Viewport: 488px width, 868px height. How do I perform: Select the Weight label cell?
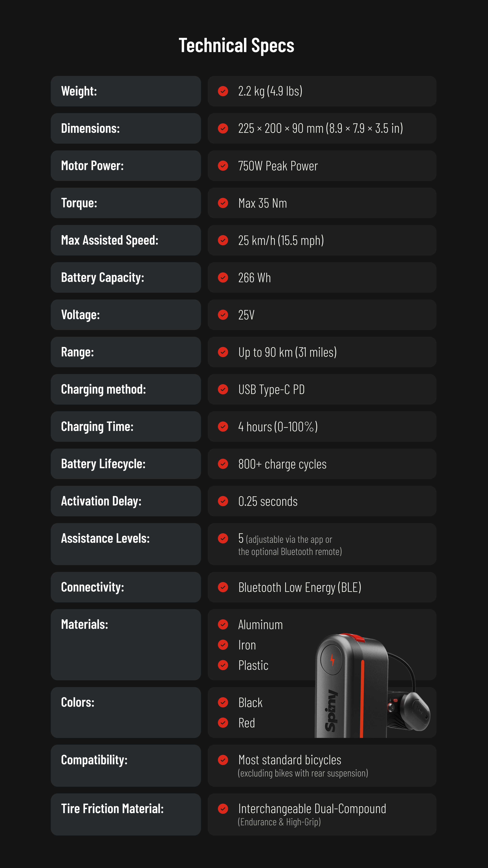click(126, 91)
